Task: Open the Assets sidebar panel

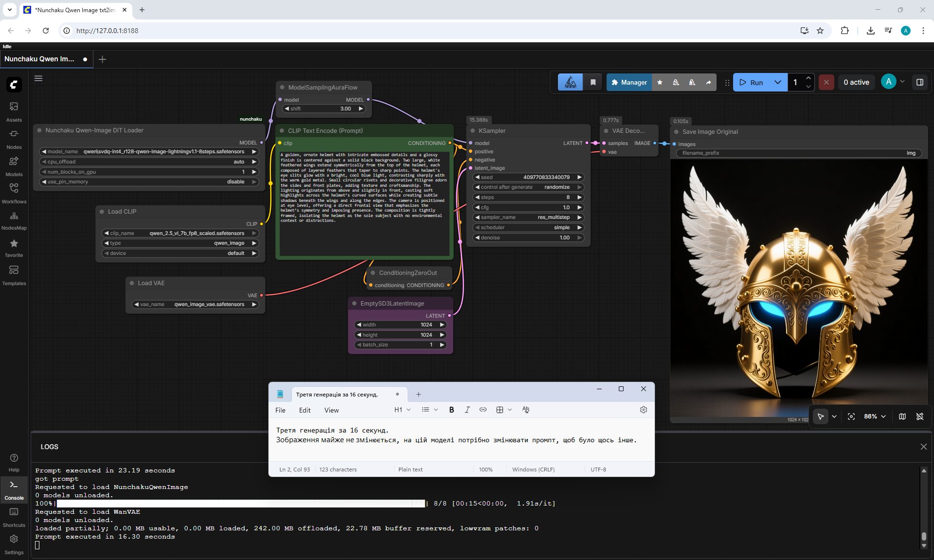Action: pos(14,112)
